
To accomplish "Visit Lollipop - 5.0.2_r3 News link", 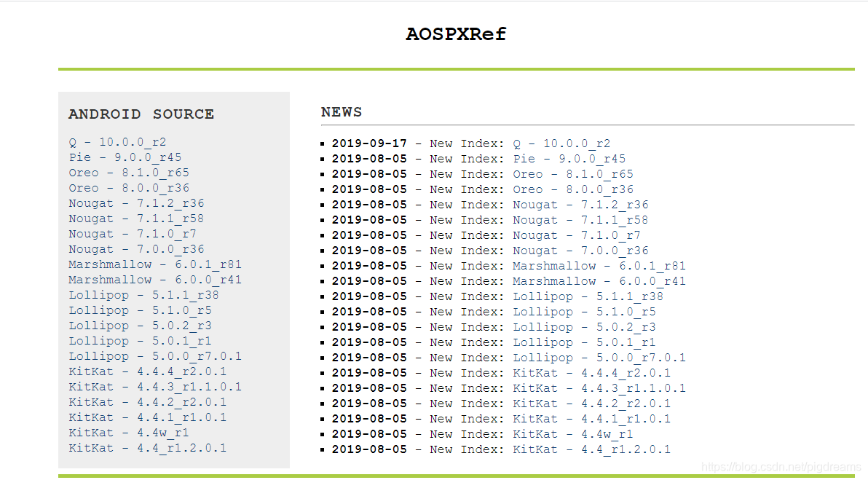I will tap(584, 328).
